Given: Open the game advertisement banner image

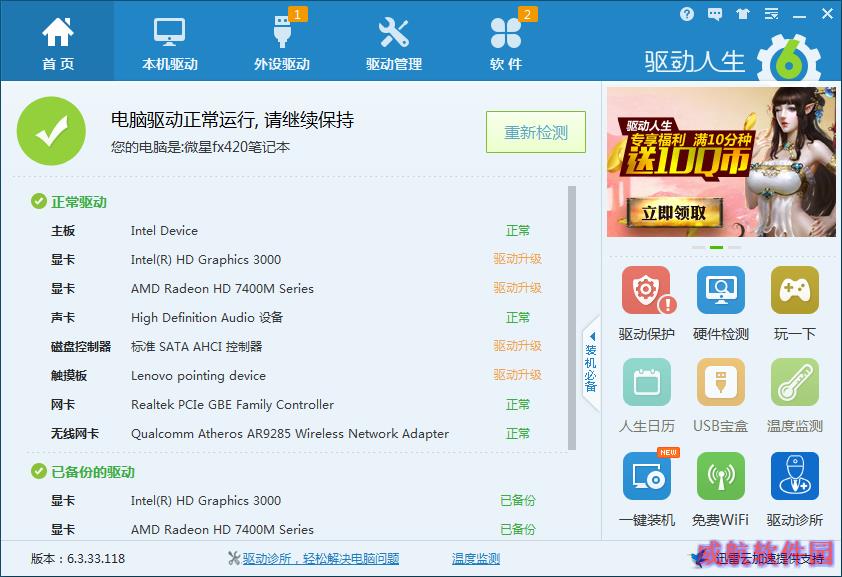Looking at the screenshot, I should (x=721, y=162).
